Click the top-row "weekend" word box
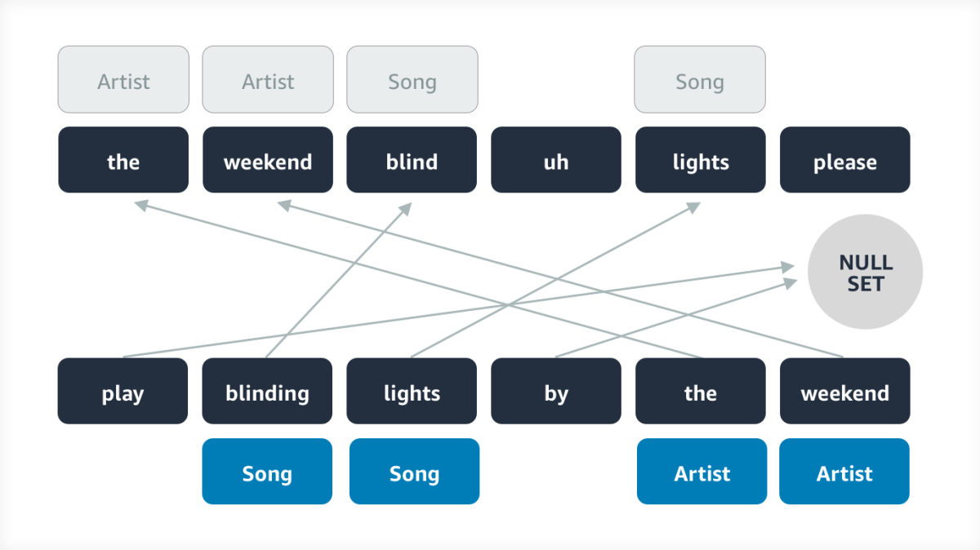980x550 pixels. click(x=267, y=160)
